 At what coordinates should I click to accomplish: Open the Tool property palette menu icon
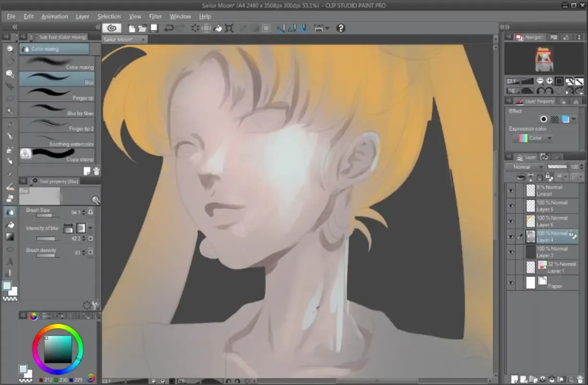pos(23,181)
